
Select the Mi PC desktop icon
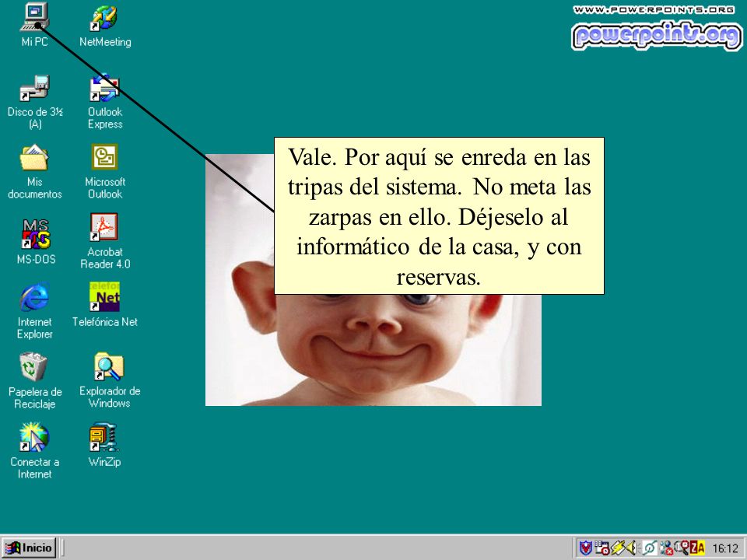(x=34, y=25)
